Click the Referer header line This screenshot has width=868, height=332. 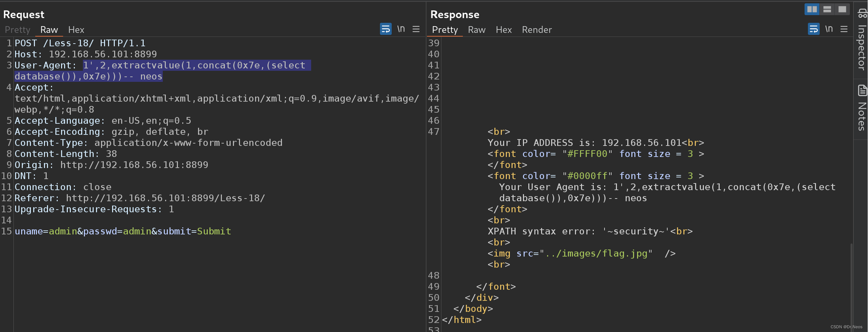coord(140,198)
